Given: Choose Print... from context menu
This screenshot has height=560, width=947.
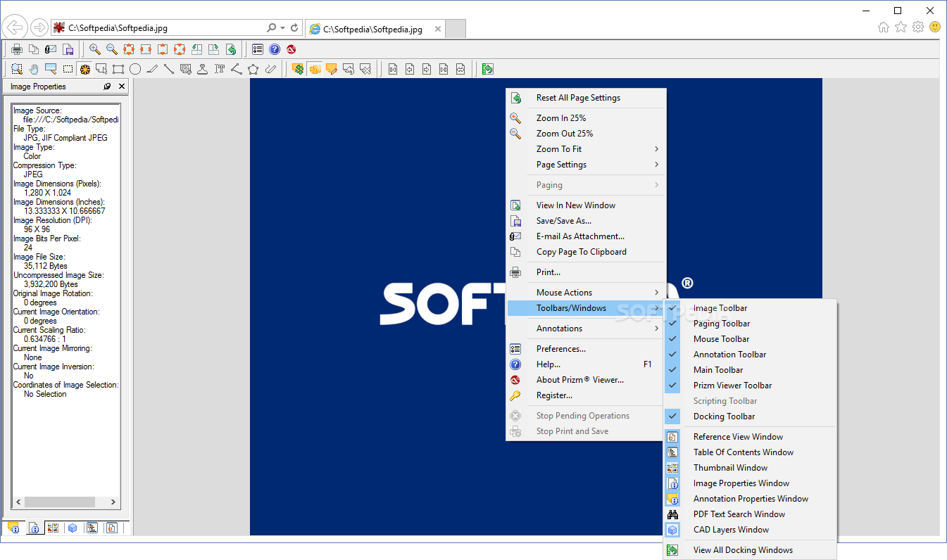Looking at the screenshot, I should pyautogui.click(x=586, y=272).
